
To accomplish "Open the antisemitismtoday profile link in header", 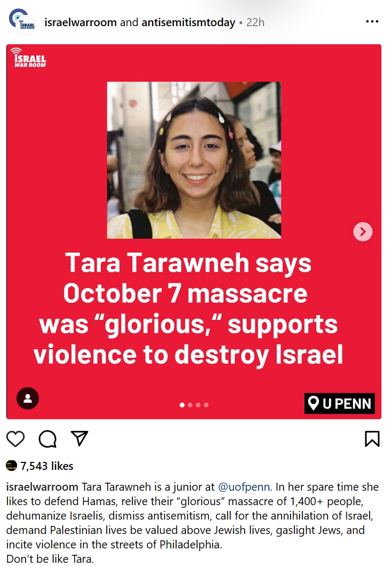I will 188,22.
